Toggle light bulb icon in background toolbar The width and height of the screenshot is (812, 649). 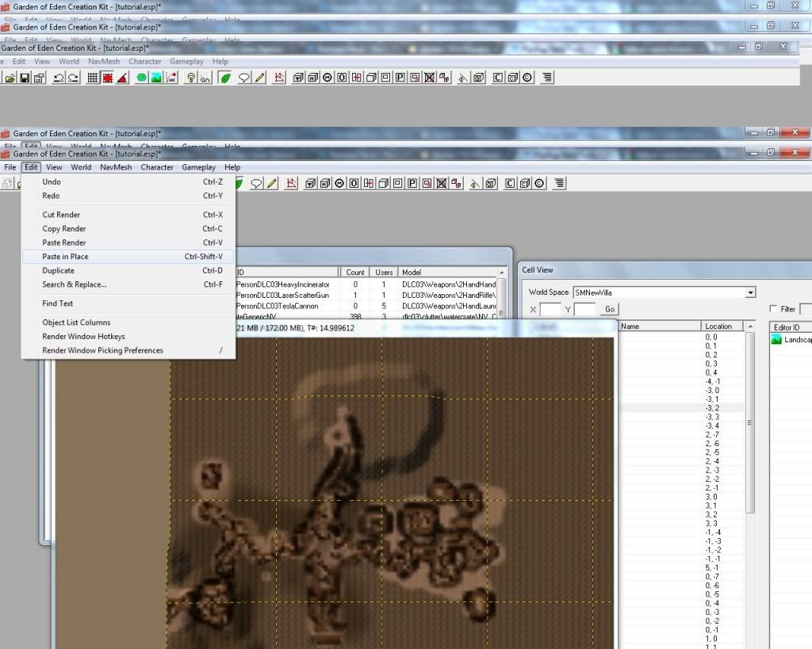(191, 78)
